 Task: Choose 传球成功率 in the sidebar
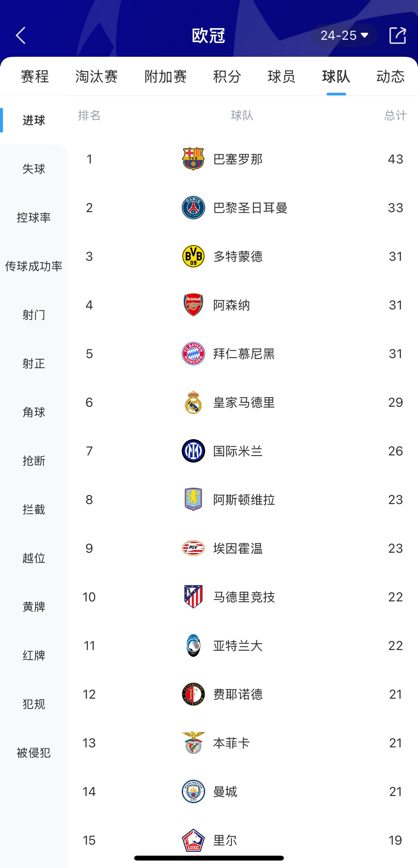[34, 266]
